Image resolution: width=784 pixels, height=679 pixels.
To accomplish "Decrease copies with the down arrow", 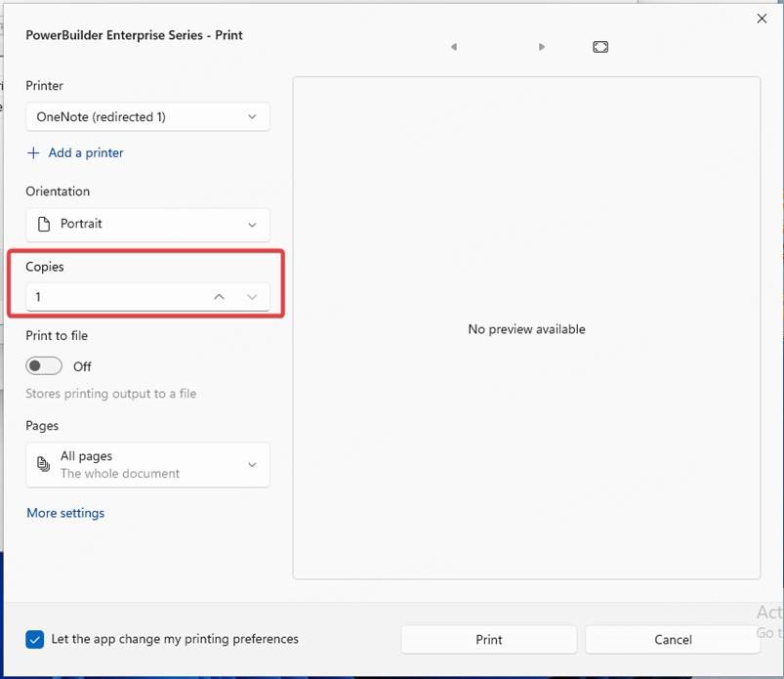I will (252, 297).
